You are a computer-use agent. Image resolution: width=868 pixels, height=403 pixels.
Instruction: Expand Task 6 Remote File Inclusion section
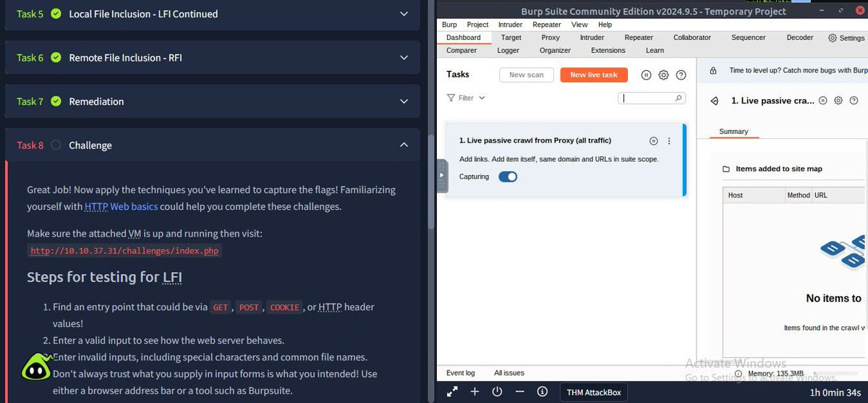click(x=404, y=57)
